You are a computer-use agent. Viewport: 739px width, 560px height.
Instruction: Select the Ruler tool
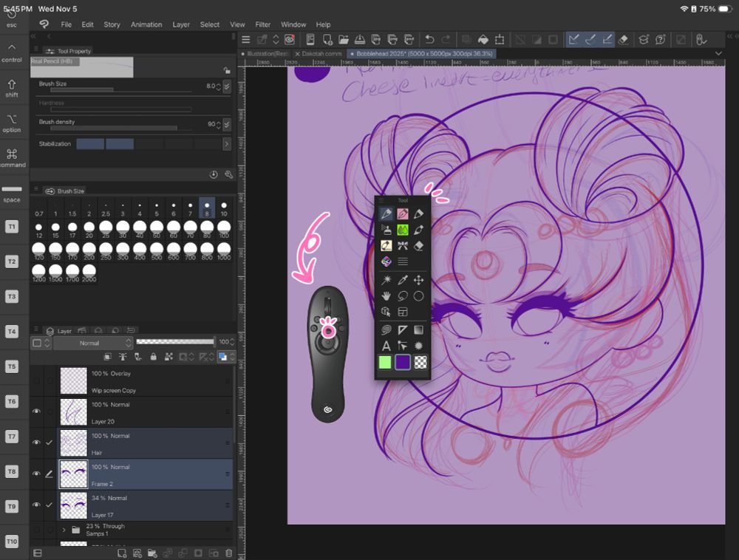click(x=403, y=330)
